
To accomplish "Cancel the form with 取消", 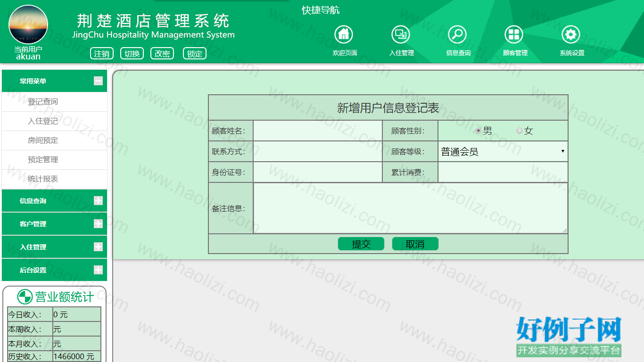I will tap(415, 244).
